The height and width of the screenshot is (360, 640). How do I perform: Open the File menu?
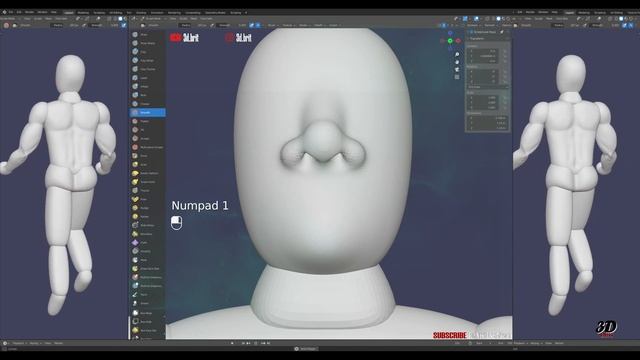pyautogui.click(x=11, y=12)
